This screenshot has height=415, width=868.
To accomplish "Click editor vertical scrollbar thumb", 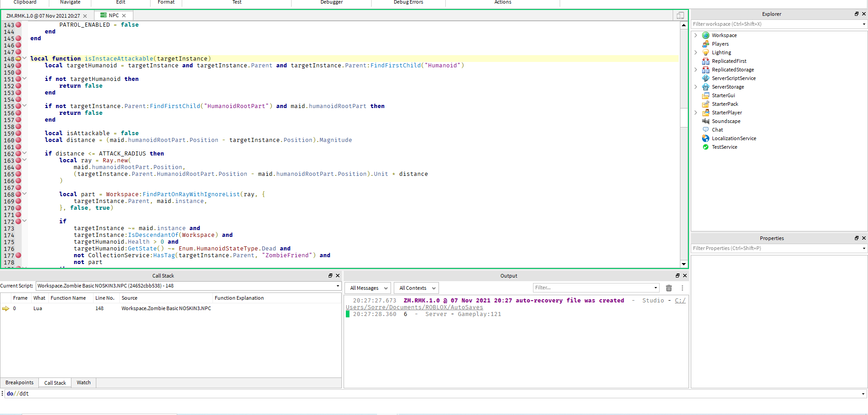I will (684, 118).
